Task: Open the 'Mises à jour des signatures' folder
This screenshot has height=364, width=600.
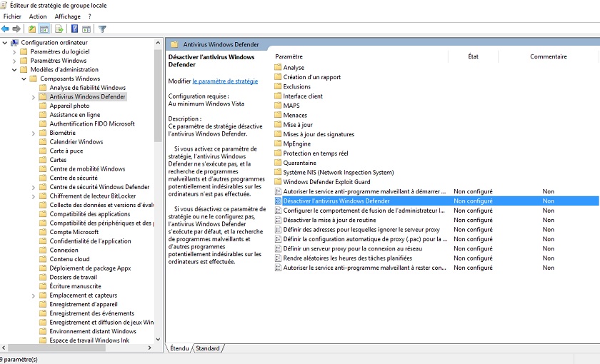Action: (319, 134)
